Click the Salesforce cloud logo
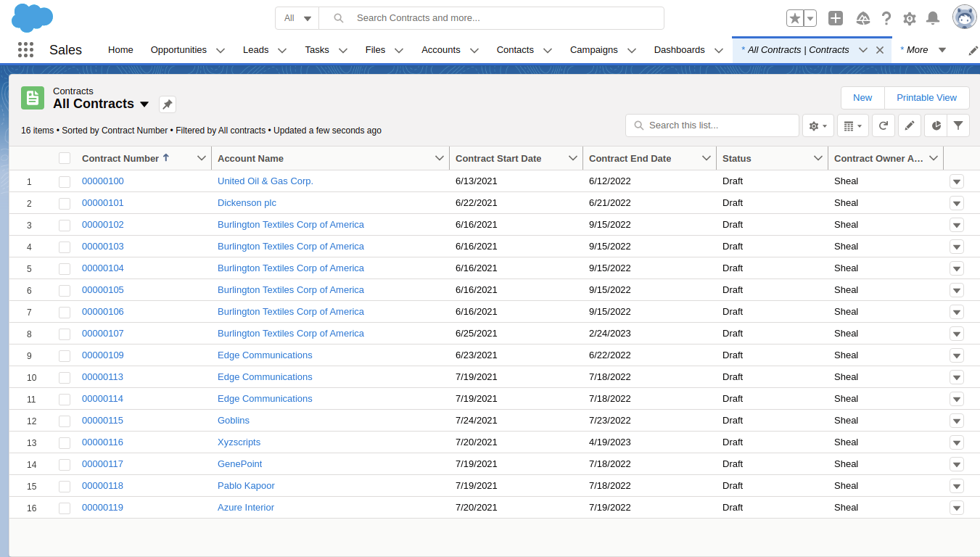 click(33, 17)
